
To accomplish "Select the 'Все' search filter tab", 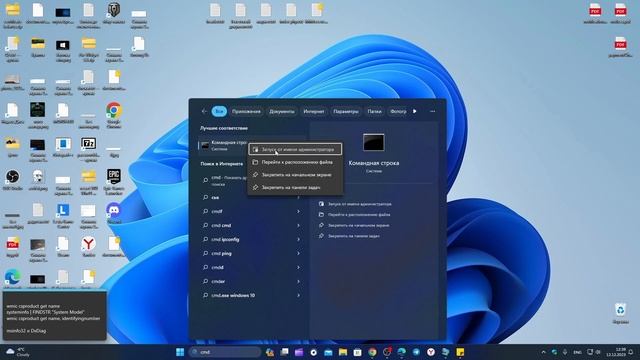I will [219, 111].
